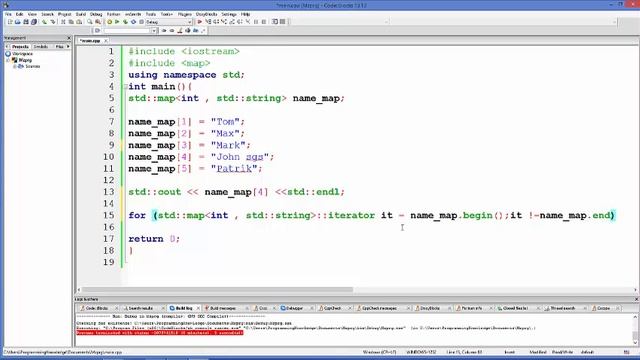
Task: Click the red Debug/Continue arrow icon
Action: [200, 22]
